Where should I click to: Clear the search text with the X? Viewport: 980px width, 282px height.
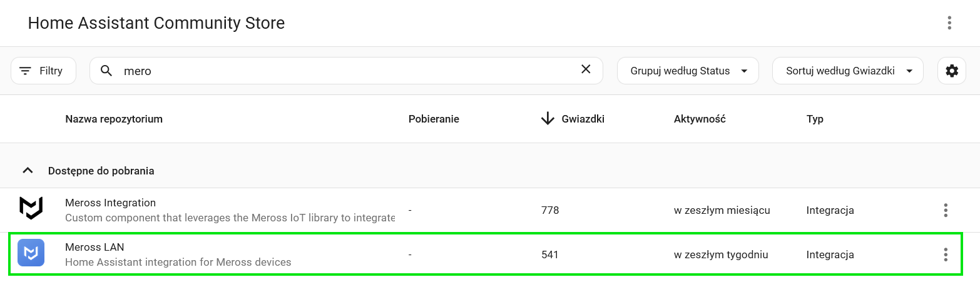point(586,69)
